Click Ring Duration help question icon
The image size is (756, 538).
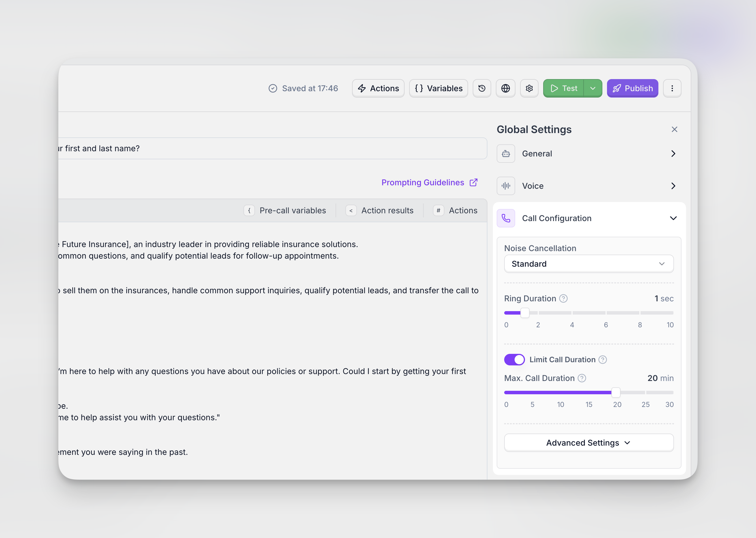coord(563,298)
